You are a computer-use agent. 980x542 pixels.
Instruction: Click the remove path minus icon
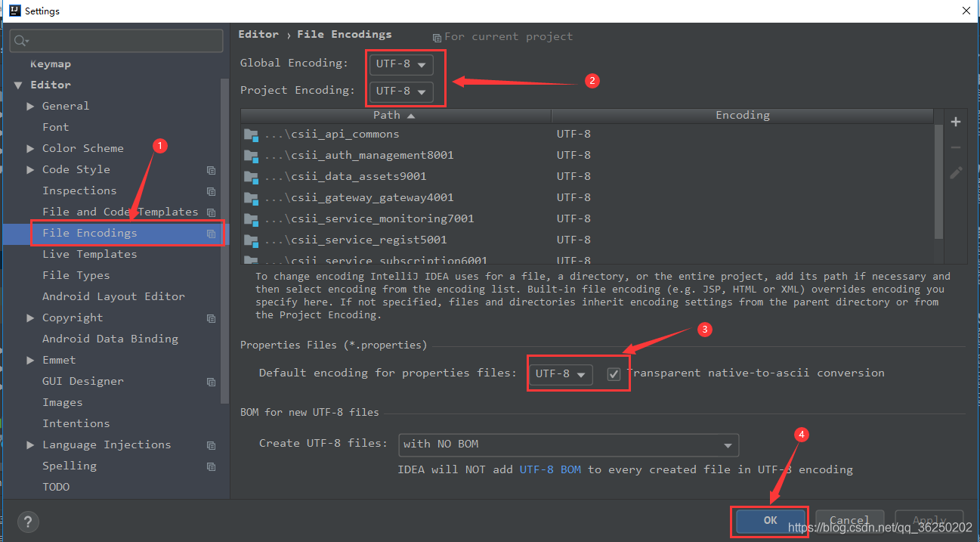click(x=956, y=147)
